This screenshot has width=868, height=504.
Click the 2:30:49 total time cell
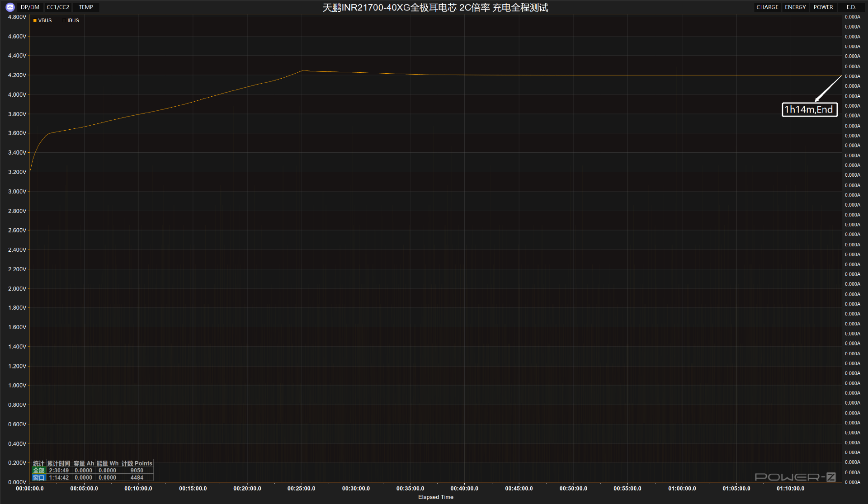[x=59, y=471]
